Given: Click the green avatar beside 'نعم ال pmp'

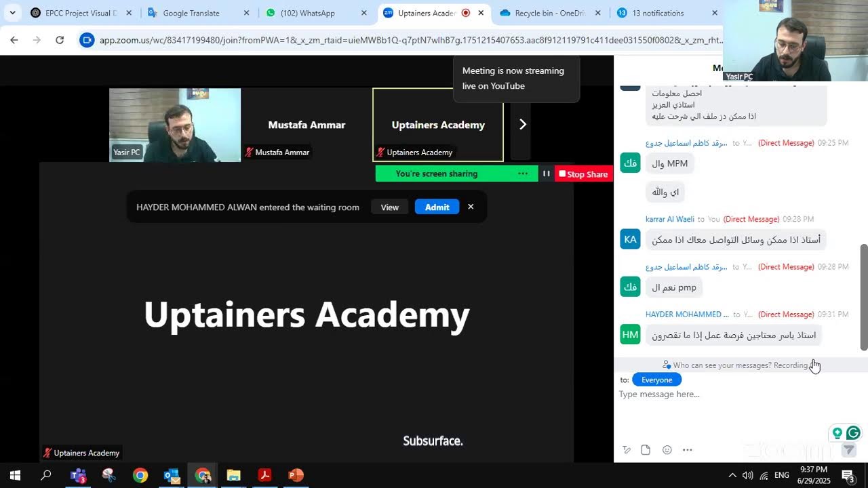Looking at the screenshot, I should 630,287.
